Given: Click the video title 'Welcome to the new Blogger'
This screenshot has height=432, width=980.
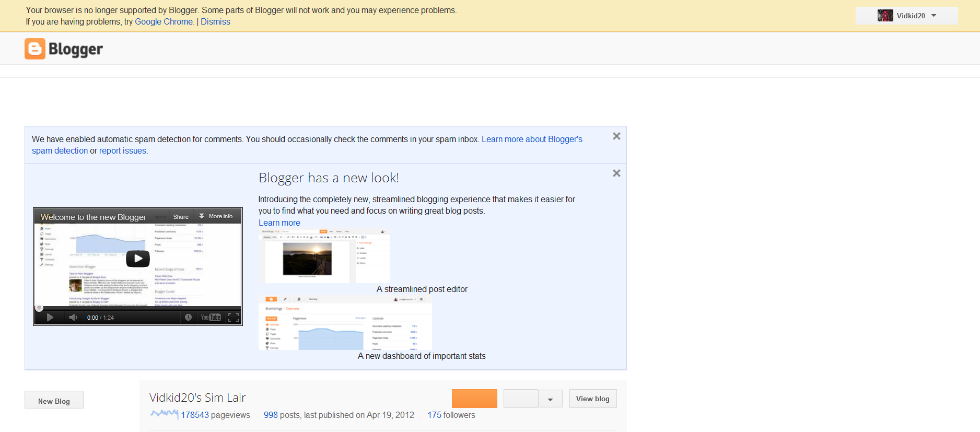Looking at the screenshot, I should (94, 217).
